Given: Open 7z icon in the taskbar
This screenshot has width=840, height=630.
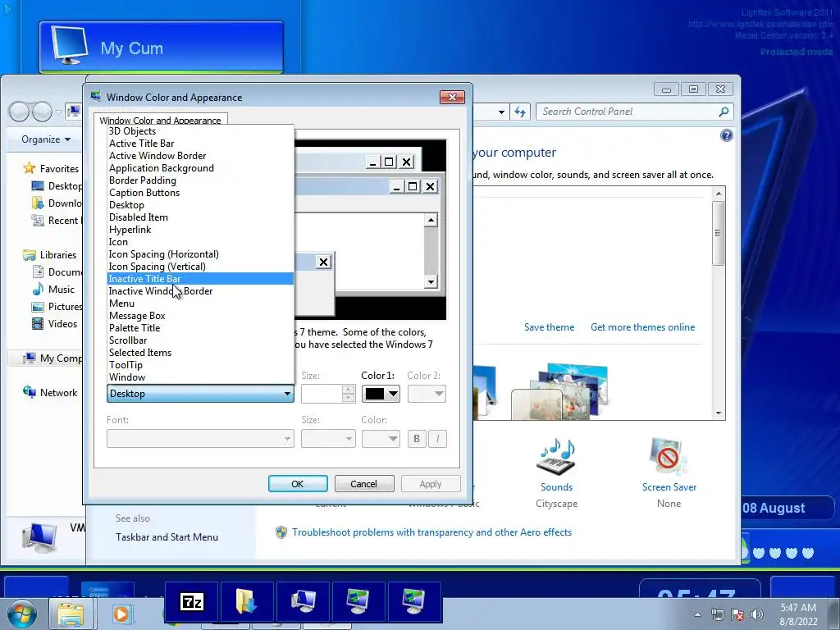Looking at the screenshot, I should [192, 601].
